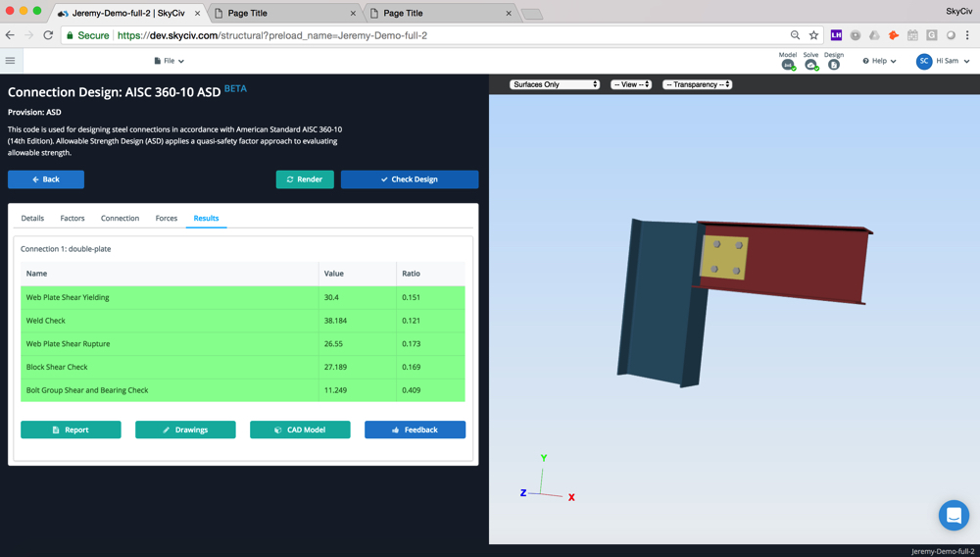Image resolution: width=980 pixels, height=557 pixels.
Task: Open the Solve stage icon
Action: point(810,61)
